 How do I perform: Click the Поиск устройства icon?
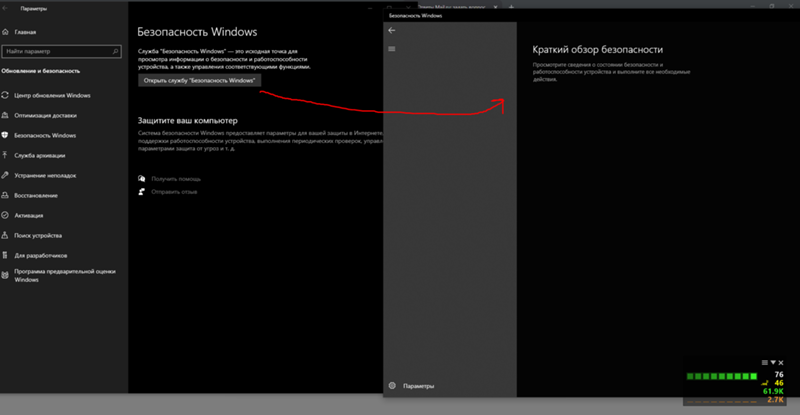click(5, 235)
